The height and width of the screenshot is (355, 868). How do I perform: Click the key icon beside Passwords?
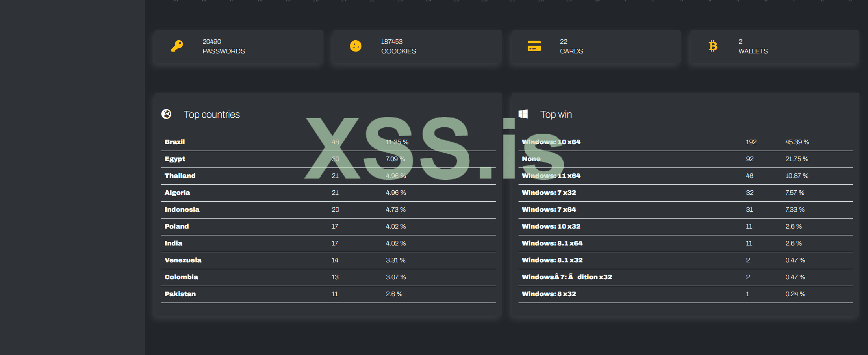click(x=177, y=46)
